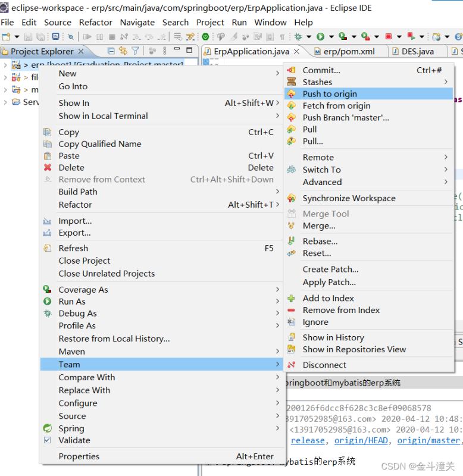The image size is (463, 476).
Task: Click the Save toolbar icon
Action: point(28,37)
